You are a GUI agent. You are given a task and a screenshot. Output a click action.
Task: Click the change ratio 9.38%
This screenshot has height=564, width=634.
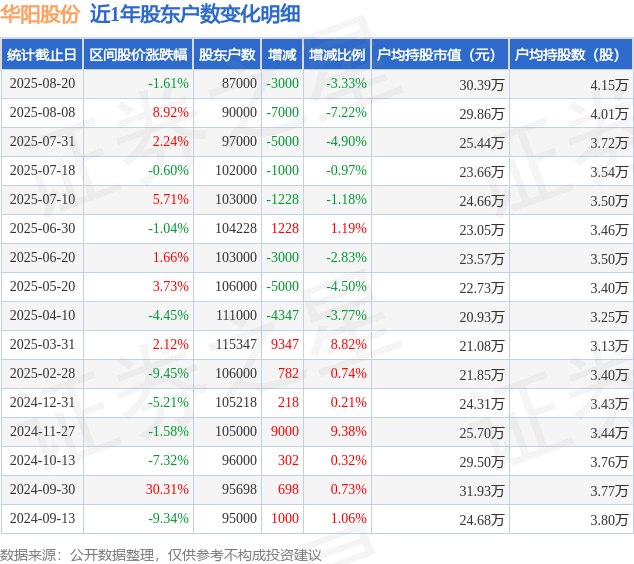coord(349,431)
